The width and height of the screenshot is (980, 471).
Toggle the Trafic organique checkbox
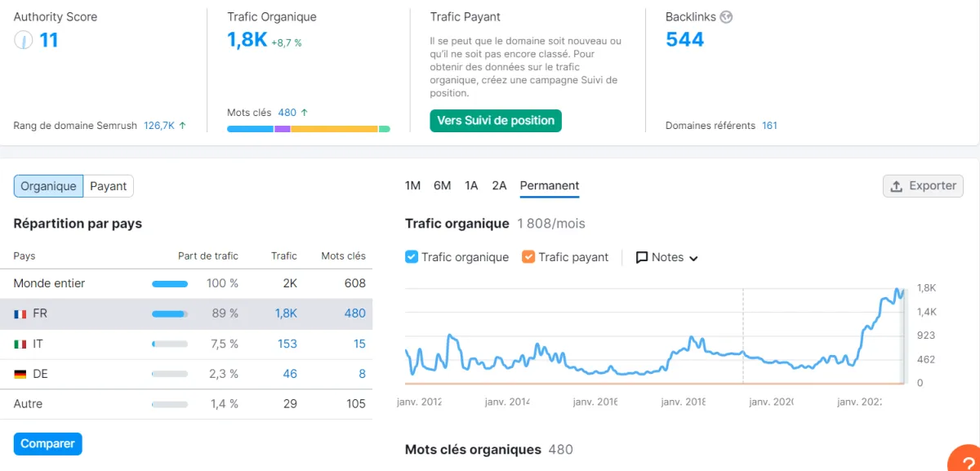click(412, 256)
